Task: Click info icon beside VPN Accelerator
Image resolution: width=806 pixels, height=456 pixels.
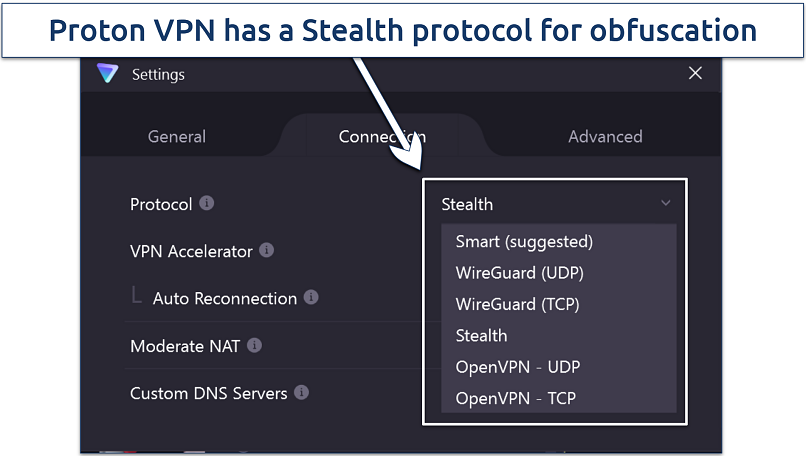Action: point(267,250)
